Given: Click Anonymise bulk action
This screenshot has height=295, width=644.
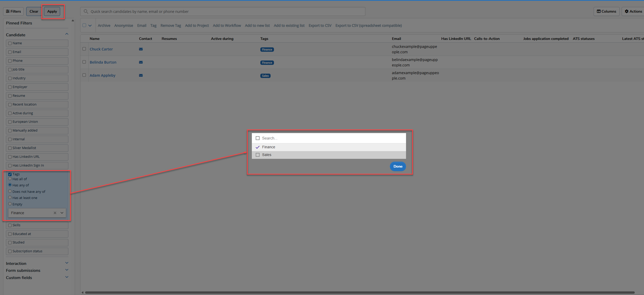Looking at the screenshot, I should [124, 25].
